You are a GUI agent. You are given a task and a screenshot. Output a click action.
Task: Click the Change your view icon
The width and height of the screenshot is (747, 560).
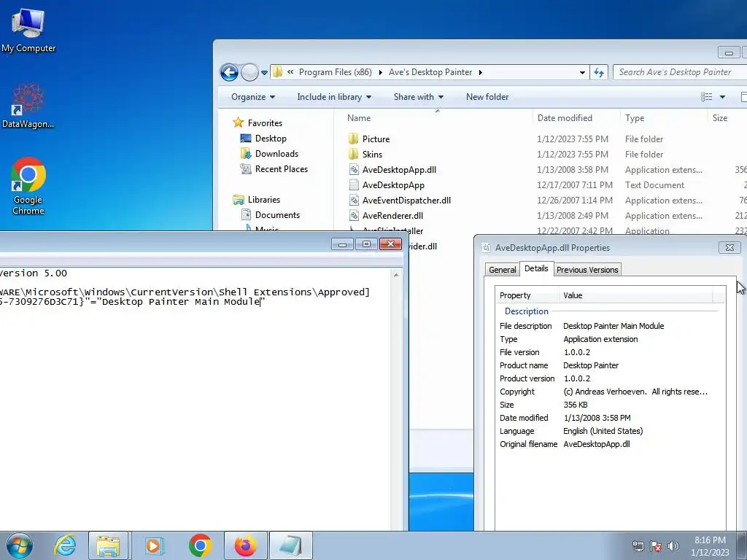[706, 97]
